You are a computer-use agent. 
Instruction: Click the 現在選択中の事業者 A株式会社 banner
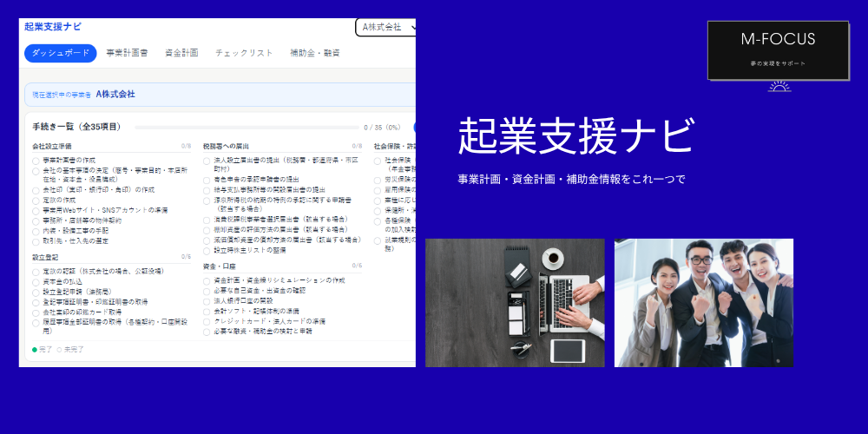coord(220,95)
